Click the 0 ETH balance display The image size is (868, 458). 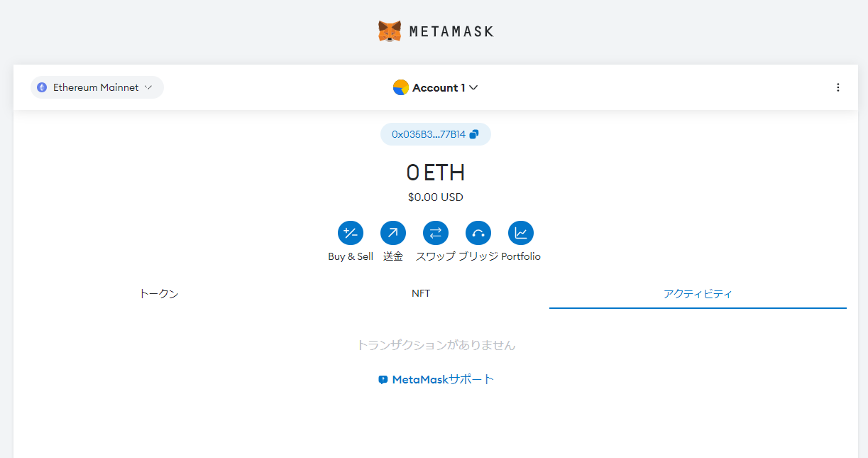[x=436, y=173]
